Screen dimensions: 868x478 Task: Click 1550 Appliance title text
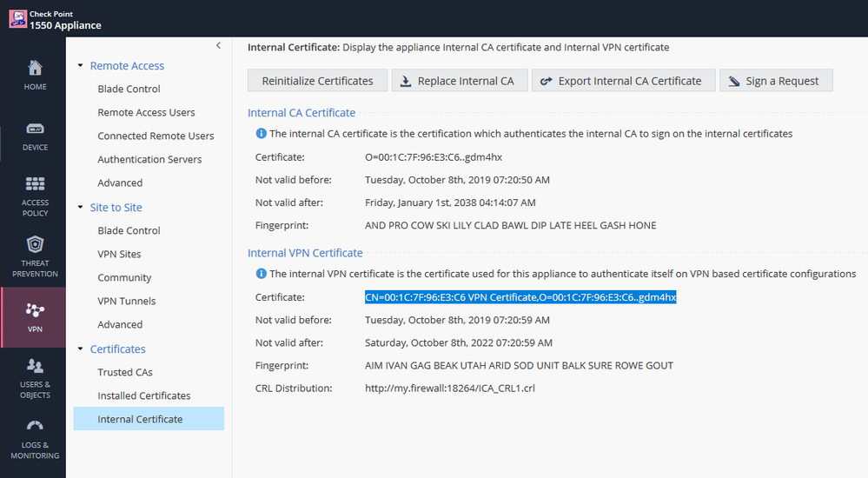(65, 25)
